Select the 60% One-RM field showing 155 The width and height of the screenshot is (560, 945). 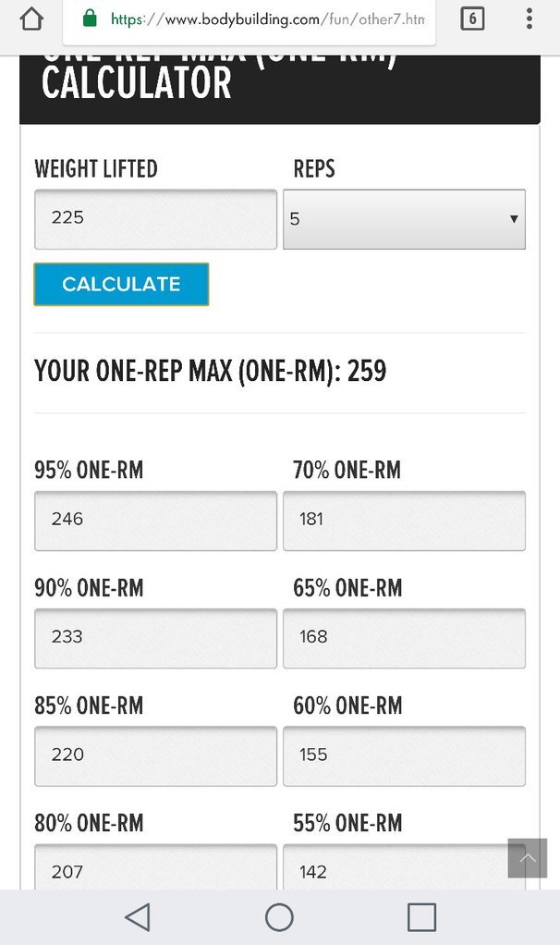click(x=404, y=755)
